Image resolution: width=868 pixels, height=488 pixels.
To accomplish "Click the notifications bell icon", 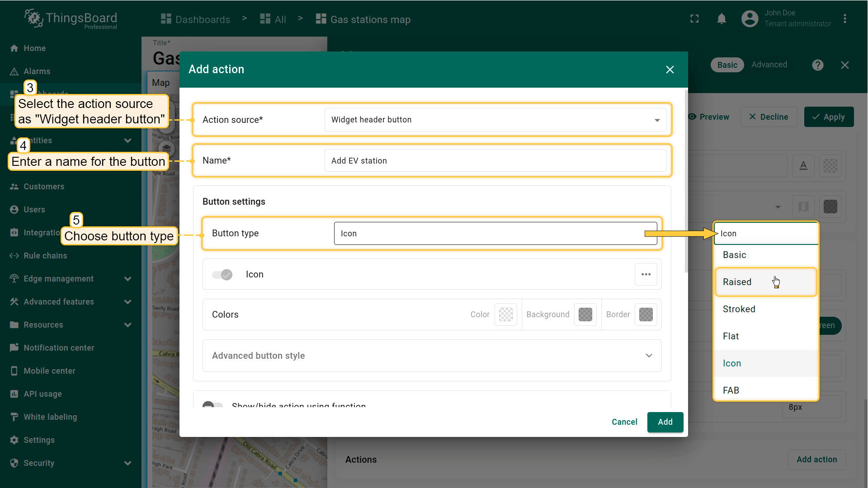I will [x=722, y=19].
